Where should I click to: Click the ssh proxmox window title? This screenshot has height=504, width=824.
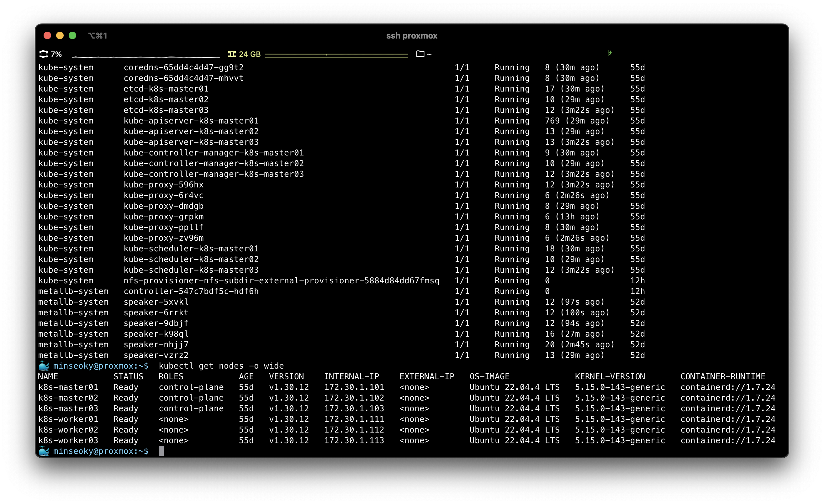412,36
